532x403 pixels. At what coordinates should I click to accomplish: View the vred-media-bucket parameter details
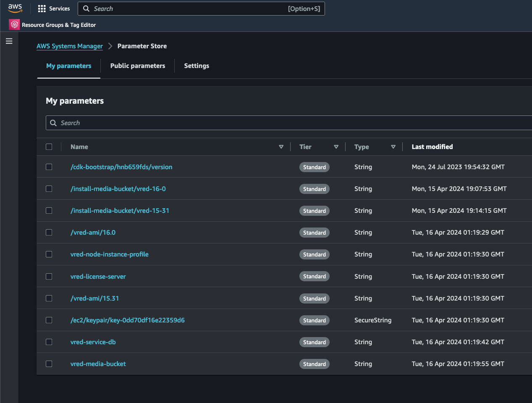(98, 364)
